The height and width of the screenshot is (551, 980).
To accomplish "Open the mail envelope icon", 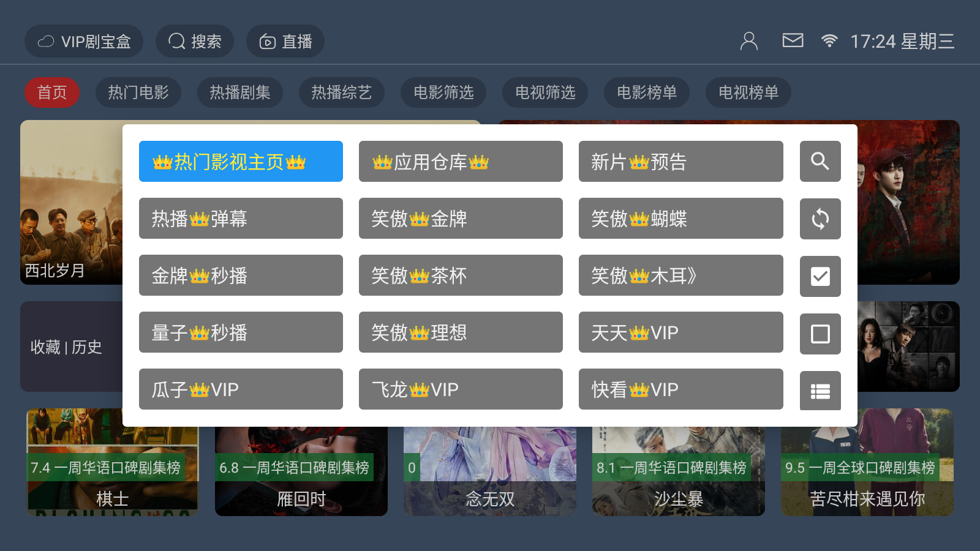I will point(793,40).
